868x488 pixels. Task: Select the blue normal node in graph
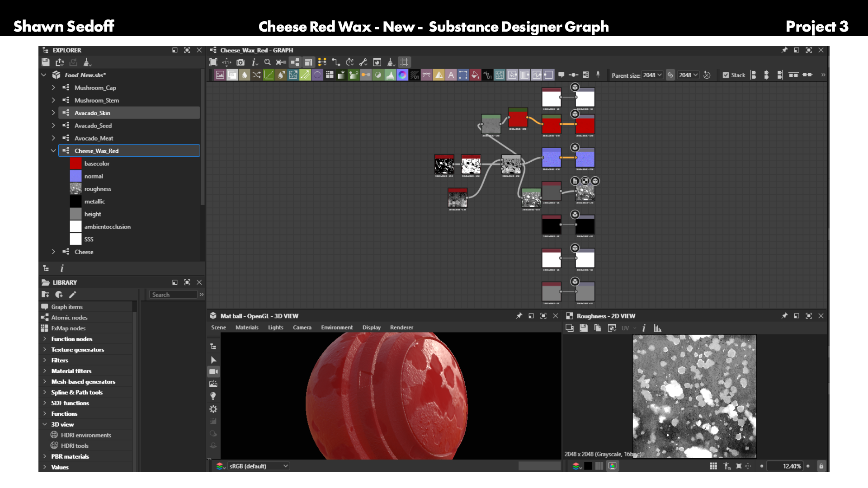tap(552, 158)
